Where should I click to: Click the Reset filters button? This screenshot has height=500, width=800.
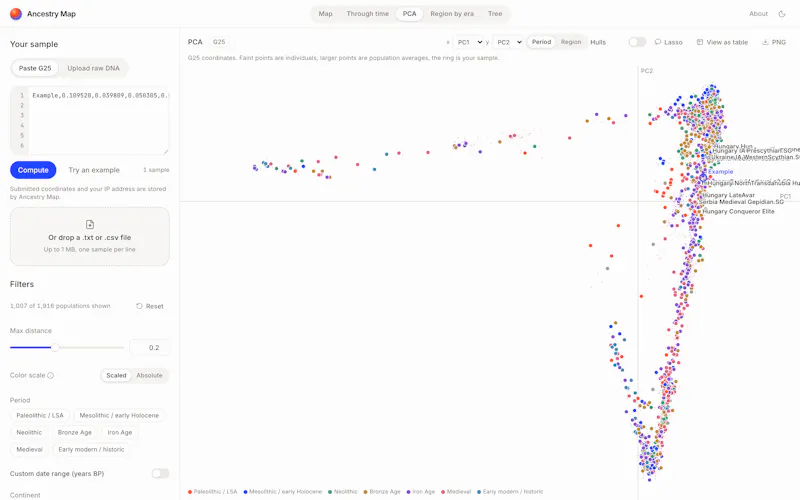coord(150,306)
